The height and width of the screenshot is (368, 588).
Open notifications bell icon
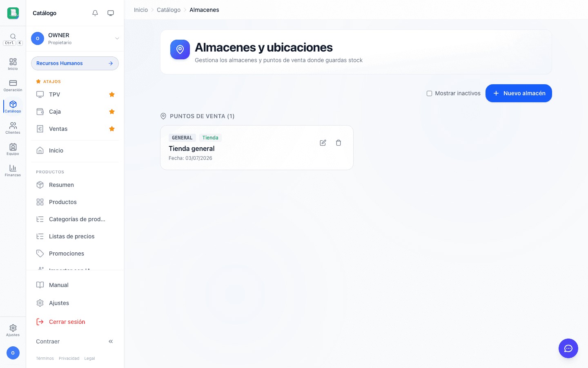pyautogui.click(x=95, y=13)
